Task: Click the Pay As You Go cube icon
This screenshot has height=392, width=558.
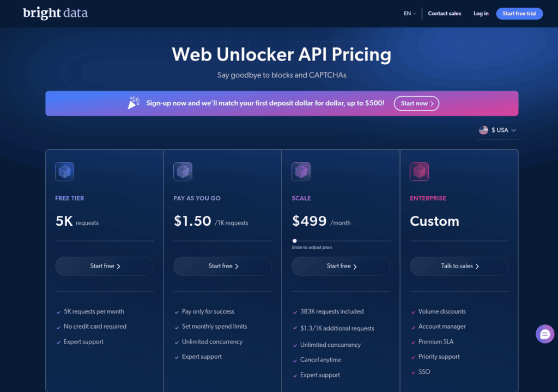Action: click(x=183, y=172)
